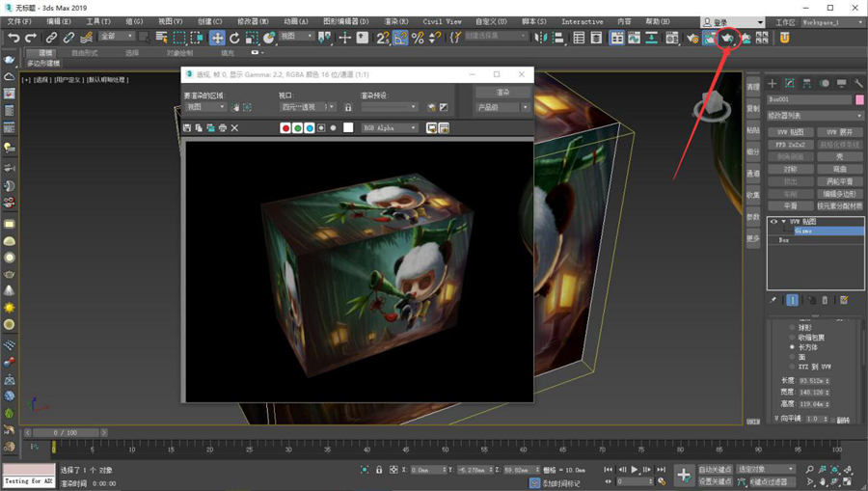The image size is (868, 491).
Task: Open area-to-render 视图 dropdown in render window
Action: point(204,107)
